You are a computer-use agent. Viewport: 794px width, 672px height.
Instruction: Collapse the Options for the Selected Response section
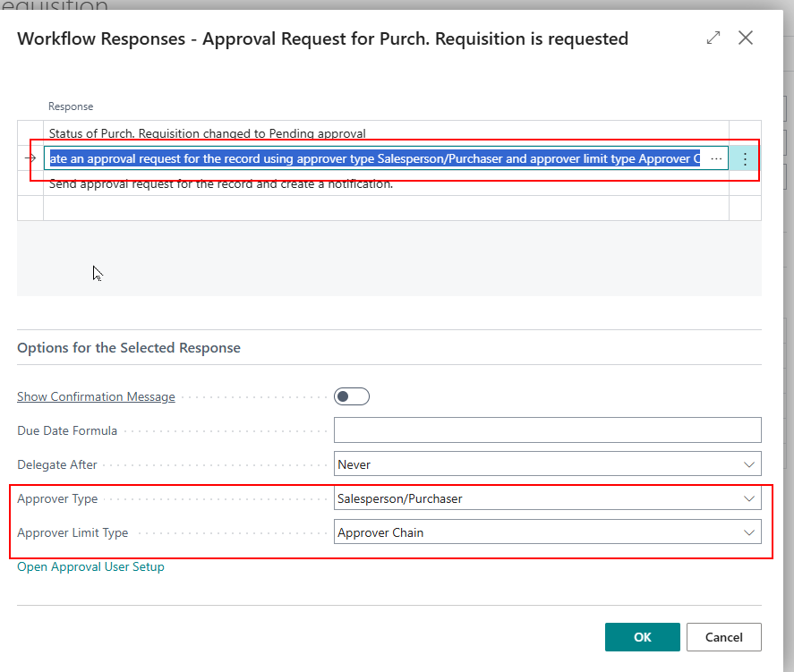tap(129, 347)
